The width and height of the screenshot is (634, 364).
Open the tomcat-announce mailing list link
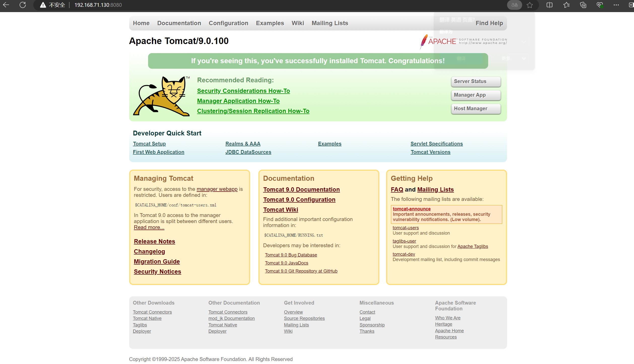coord(412,209)
